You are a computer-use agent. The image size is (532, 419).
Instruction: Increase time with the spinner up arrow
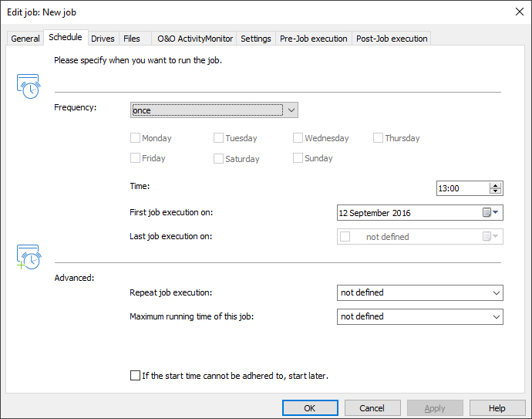tap(495, 185)
